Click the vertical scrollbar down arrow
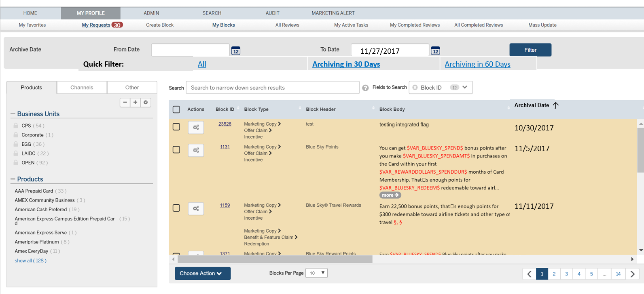Viewport: 644px width, 294px height. [x=641, y=250]
